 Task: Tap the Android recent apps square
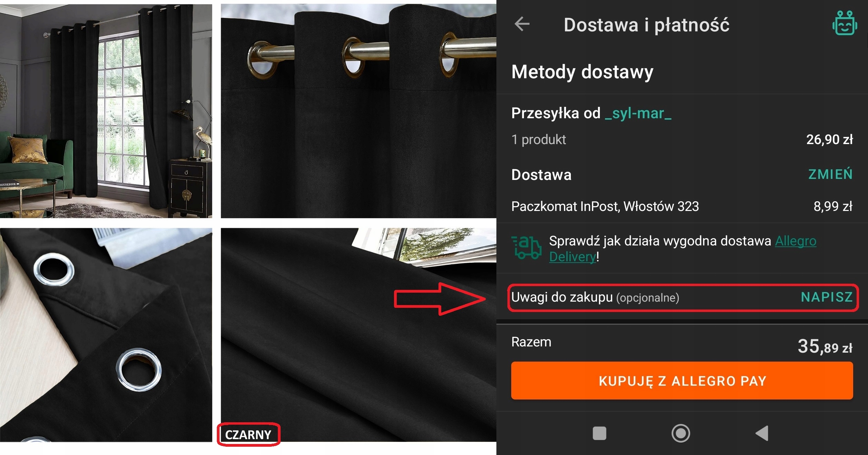[599, 433]
